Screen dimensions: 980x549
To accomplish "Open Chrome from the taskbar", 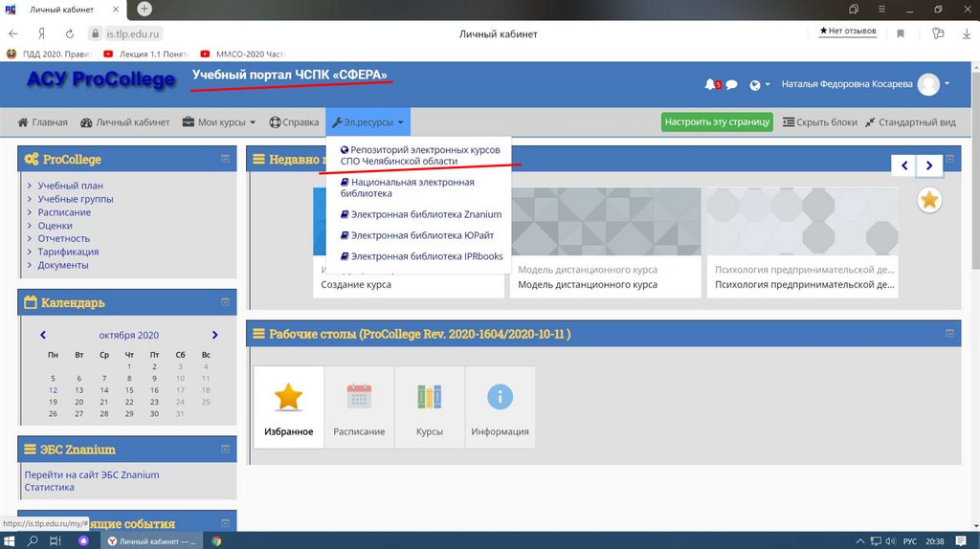I will point(216,541).
